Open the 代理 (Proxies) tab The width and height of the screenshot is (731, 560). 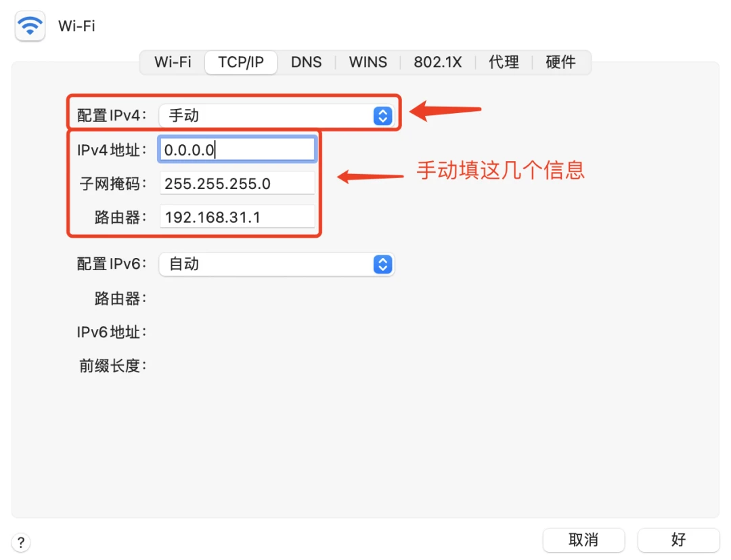click(504, 62)
